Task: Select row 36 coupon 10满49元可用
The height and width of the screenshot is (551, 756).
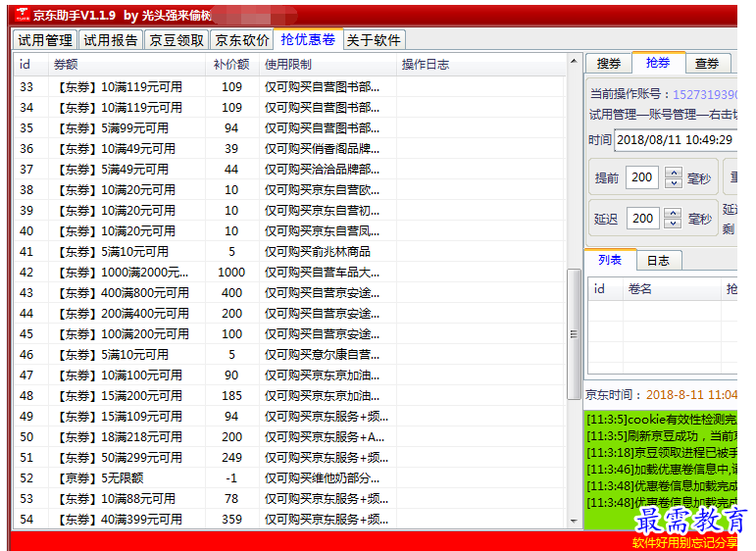Action: (289, 148)
